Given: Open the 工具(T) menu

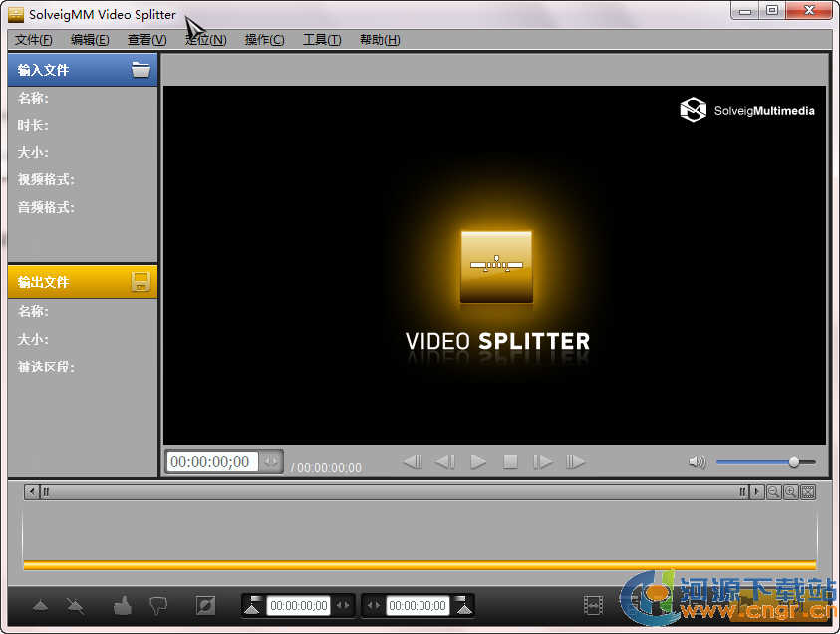Looking at the screenshot, I should coord(321,40).
